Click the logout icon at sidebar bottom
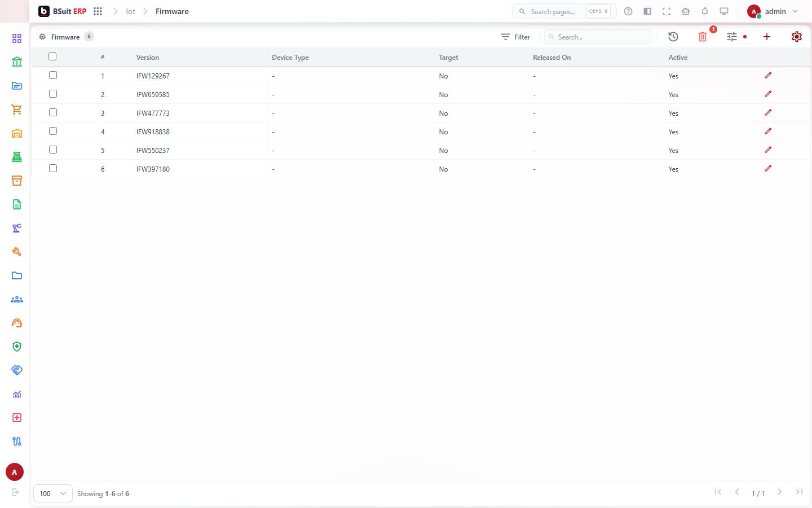This screenshot has height=508, width=812. (x=15, y=492)
